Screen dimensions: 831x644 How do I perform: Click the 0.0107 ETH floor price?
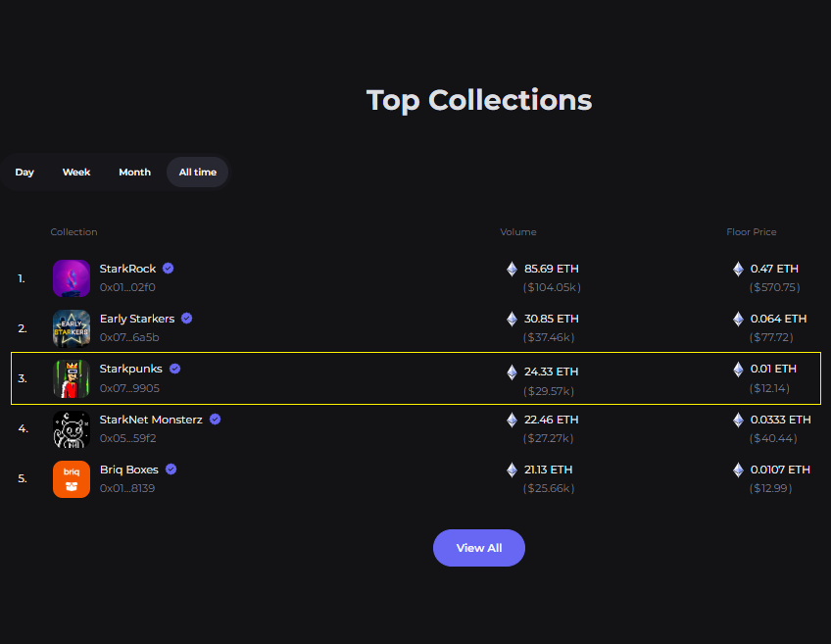click(780, 470)
